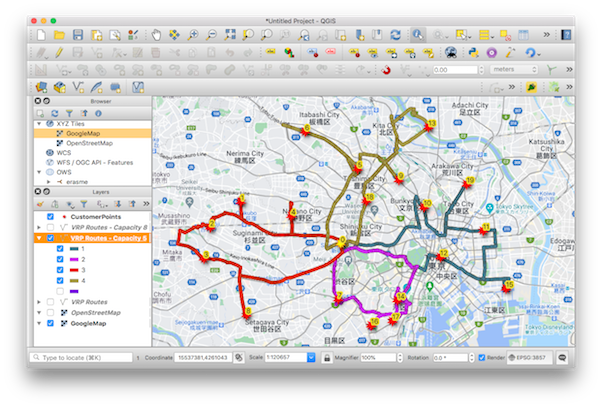Toggle the Render checkbox in status bar
Screen dimensions: 602x407
pos(482,357)
